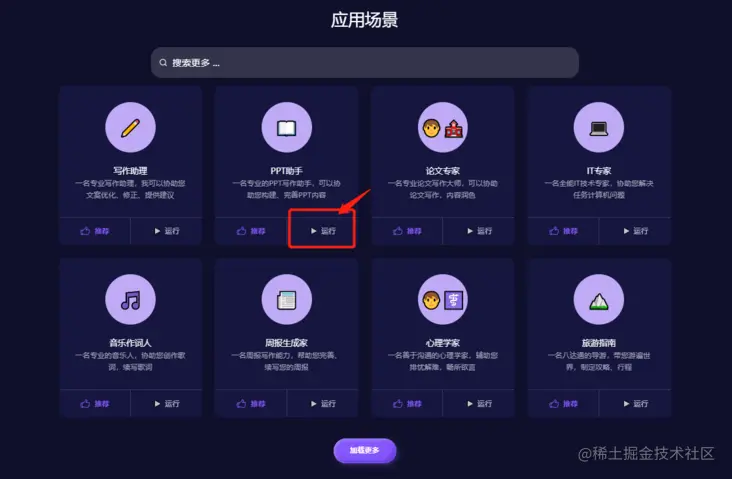
Task: Click the newspaper icon of 周报生成家
Action: (x=287, y=300)
